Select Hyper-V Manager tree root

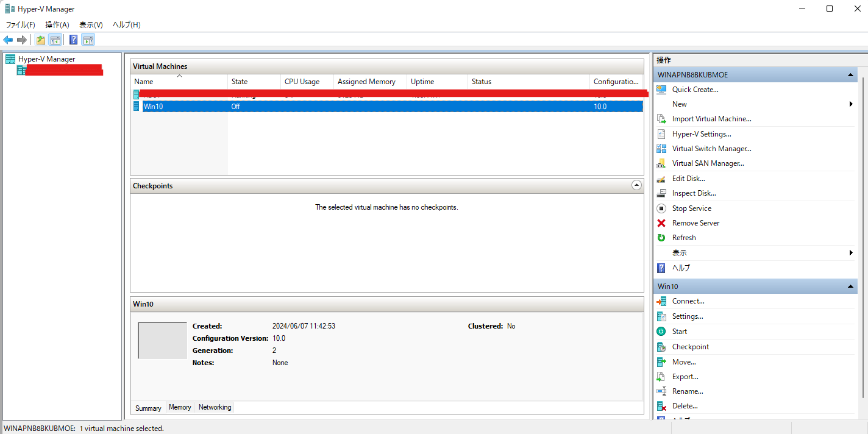46,59
